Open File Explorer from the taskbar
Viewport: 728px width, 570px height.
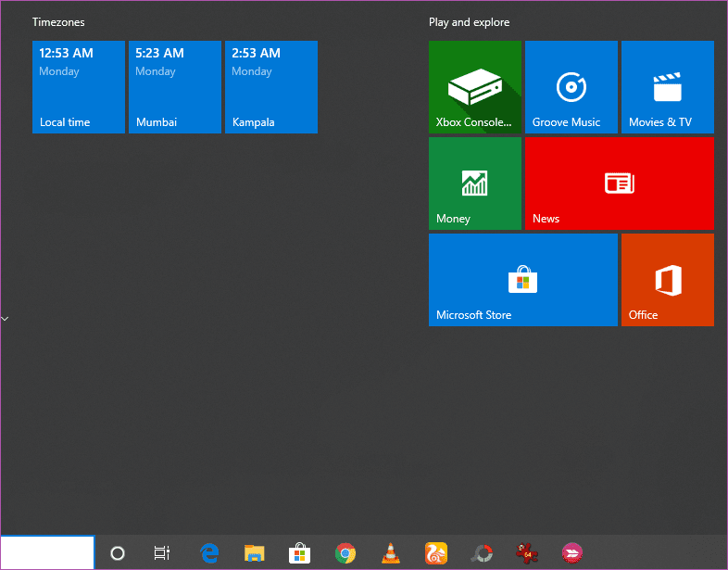[255, 552]
